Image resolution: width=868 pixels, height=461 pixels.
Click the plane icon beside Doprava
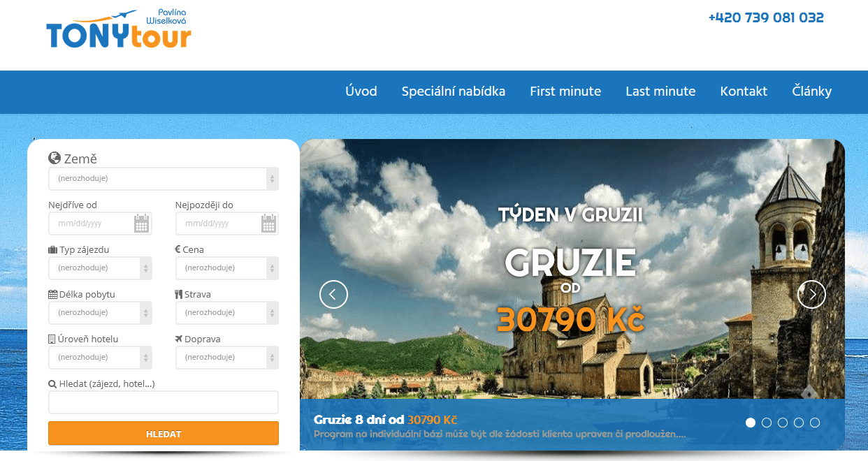tap(179, 339)
